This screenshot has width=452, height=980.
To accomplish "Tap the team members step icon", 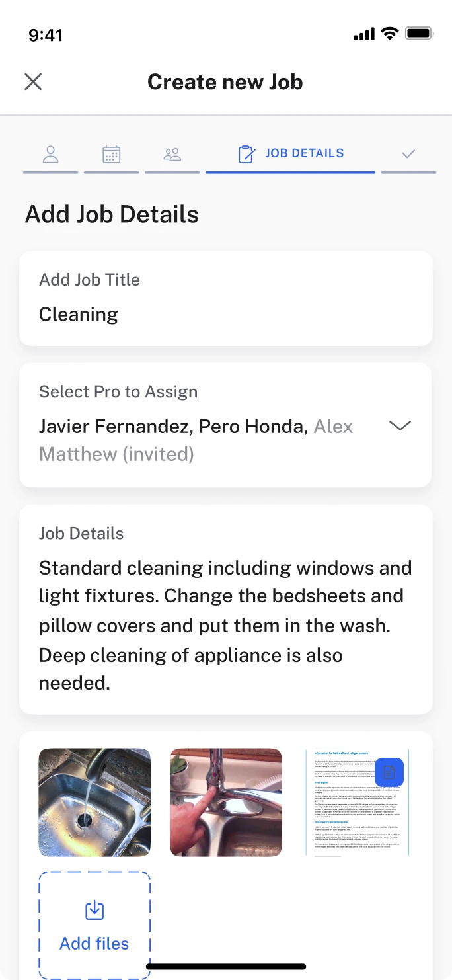I will click(172, 153).
